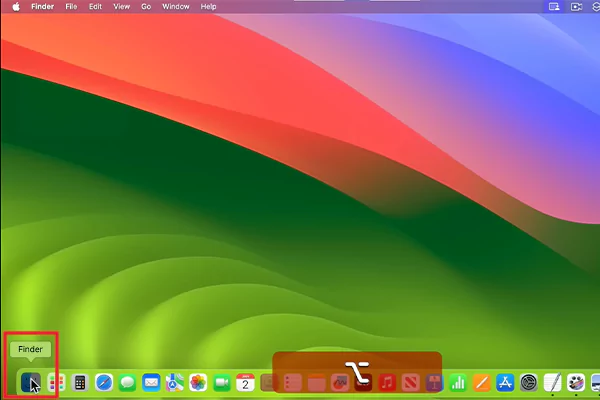Open the Numbers app in the Dock
The width and height of the screenshot is (600, 400).
458,382
